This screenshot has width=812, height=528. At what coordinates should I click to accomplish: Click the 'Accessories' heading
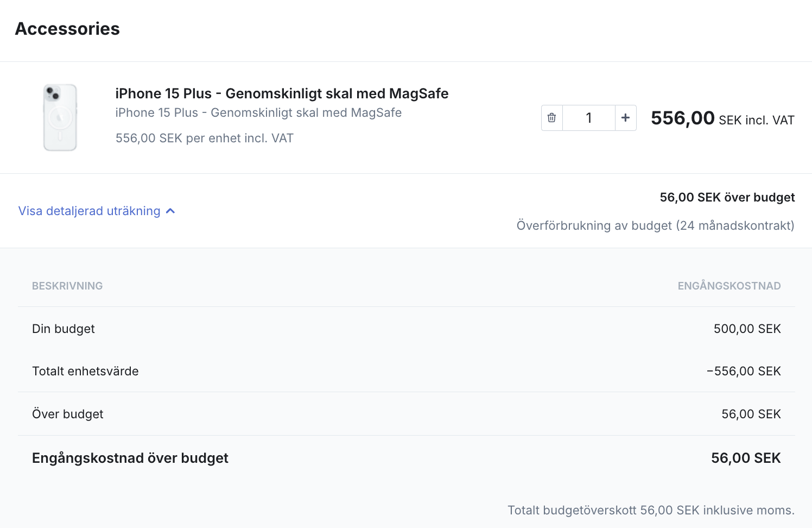pos(67,29)
